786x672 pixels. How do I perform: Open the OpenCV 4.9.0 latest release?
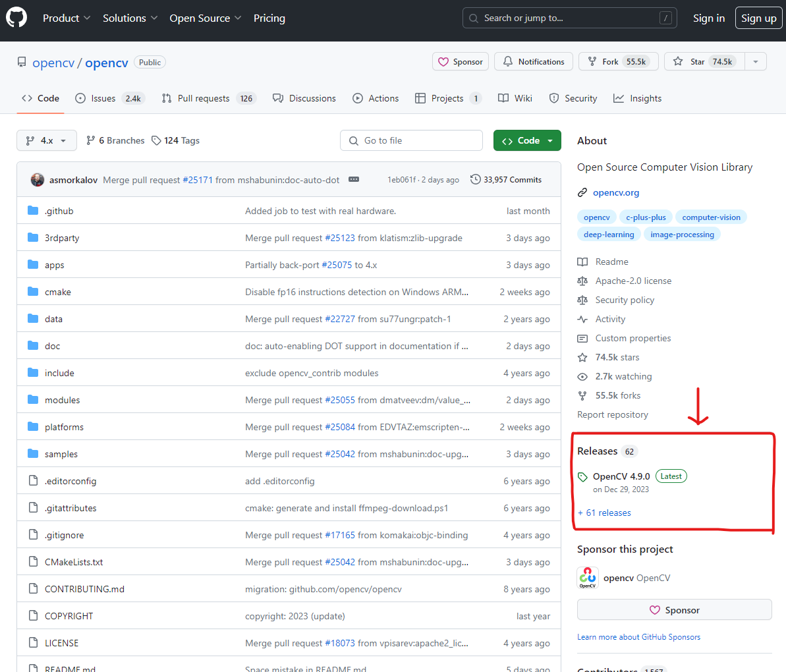621,476
